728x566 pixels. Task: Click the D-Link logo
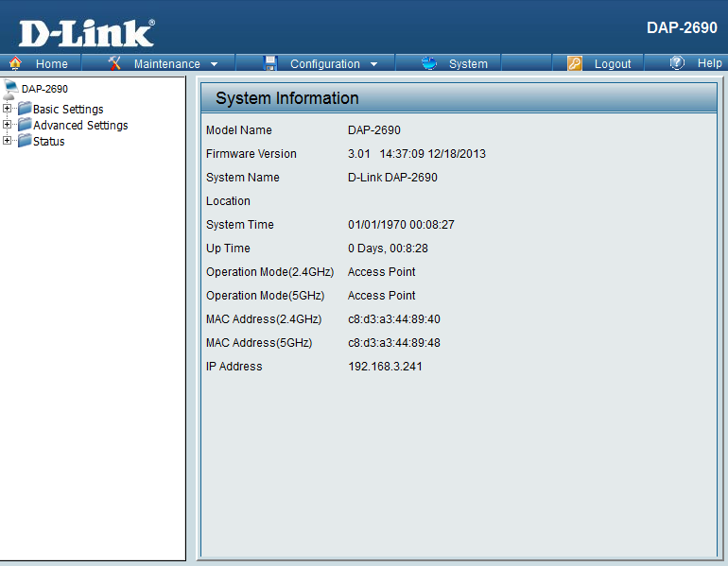[87, 33]
